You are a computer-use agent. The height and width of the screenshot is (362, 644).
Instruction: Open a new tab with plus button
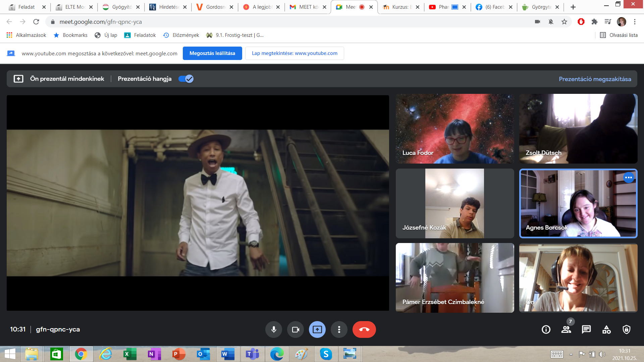573,7
